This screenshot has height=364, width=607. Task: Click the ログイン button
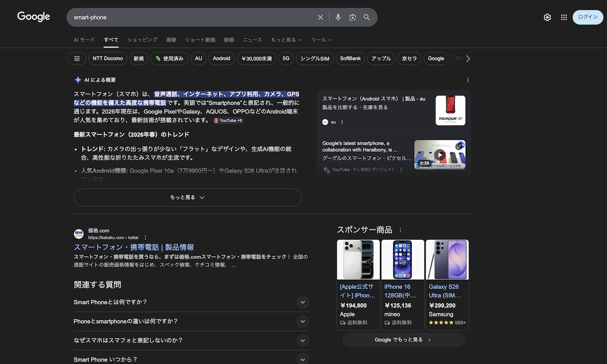[x=588, y=17]
